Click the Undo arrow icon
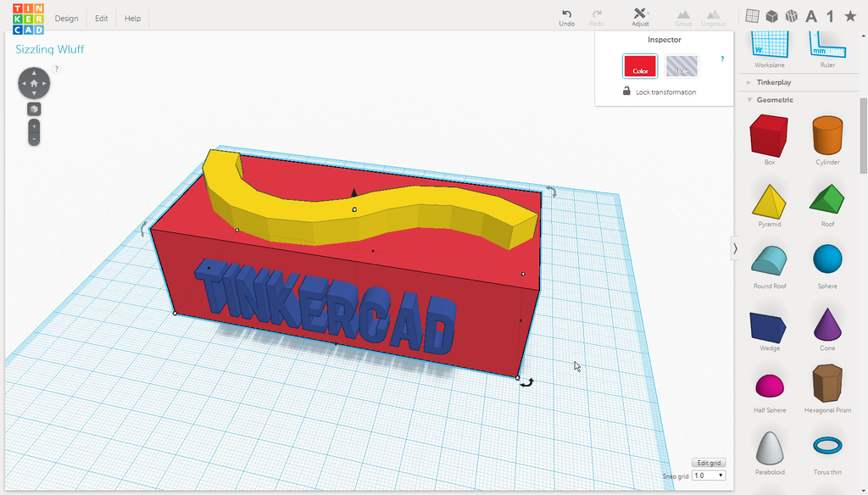The height and width of the screenshot is (495, 868). [566, 14]
